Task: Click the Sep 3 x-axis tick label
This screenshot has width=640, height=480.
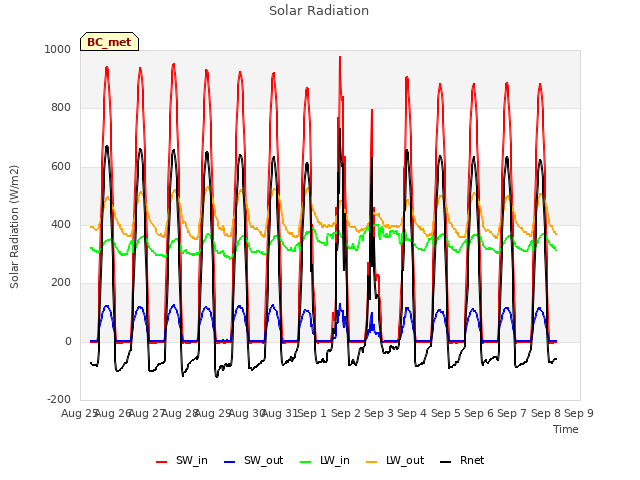Action: 379,413
